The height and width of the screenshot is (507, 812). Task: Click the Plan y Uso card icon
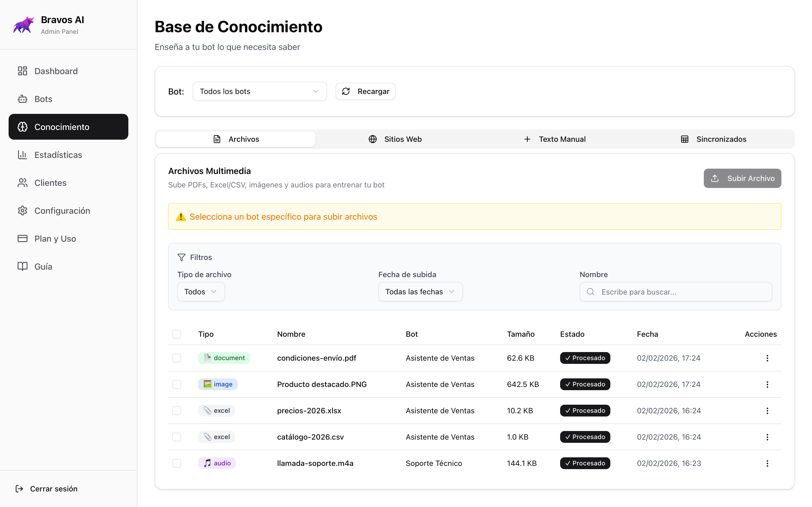click(x=23, y=238)
